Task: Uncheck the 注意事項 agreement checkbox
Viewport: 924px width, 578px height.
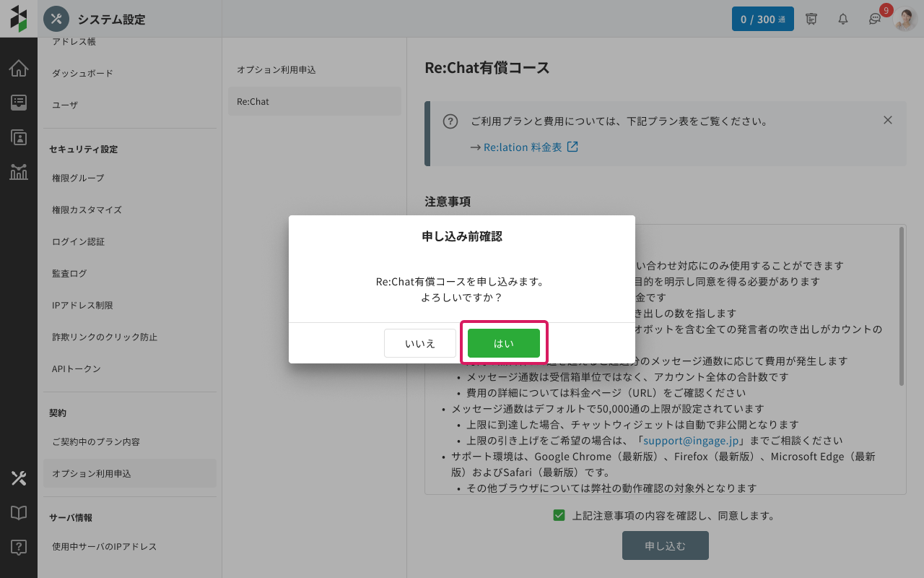Action: (x=559, y=515)
